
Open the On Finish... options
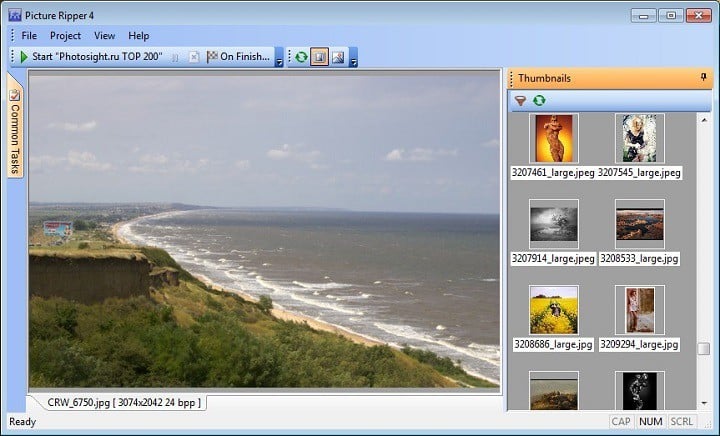pyautogui.click(x=238, y=56)
